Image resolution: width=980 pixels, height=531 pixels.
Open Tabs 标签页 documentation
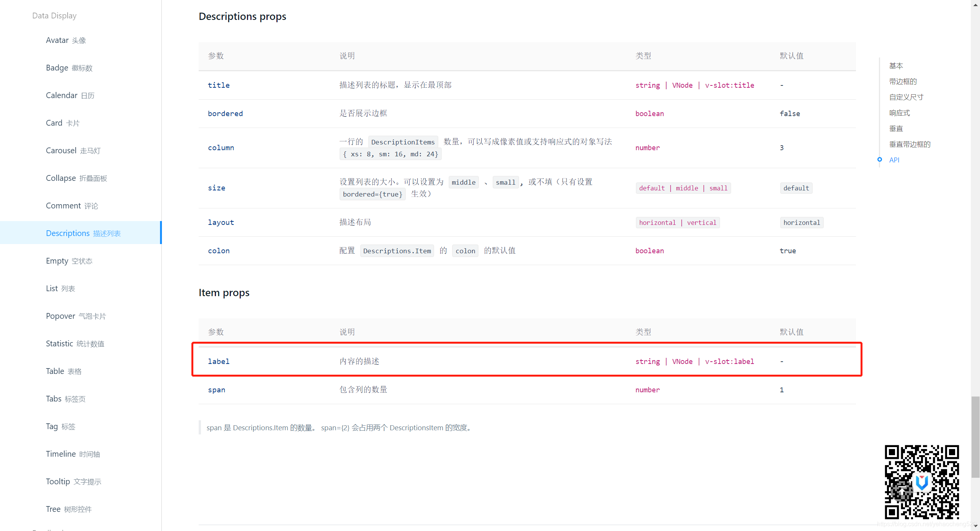point(65,398)
